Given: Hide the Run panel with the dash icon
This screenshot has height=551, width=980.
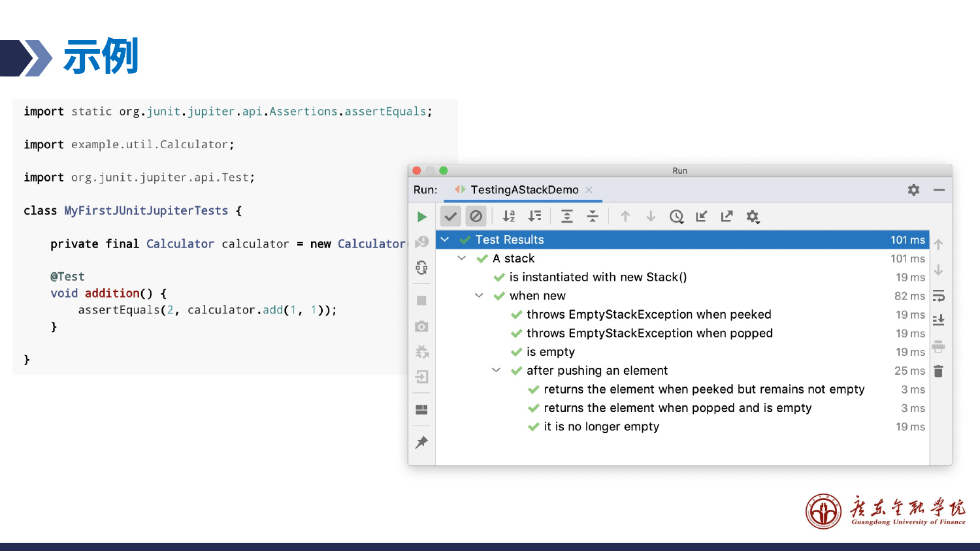Looking at the screenshot, I should tap(939, 190).
